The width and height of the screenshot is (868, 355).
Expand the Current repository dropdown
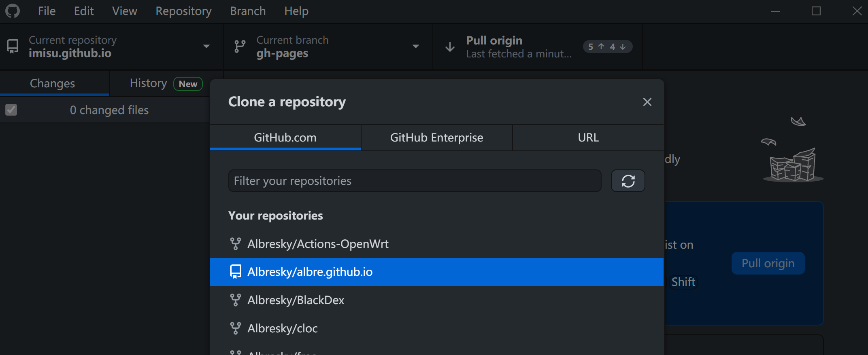click(206, 46)
